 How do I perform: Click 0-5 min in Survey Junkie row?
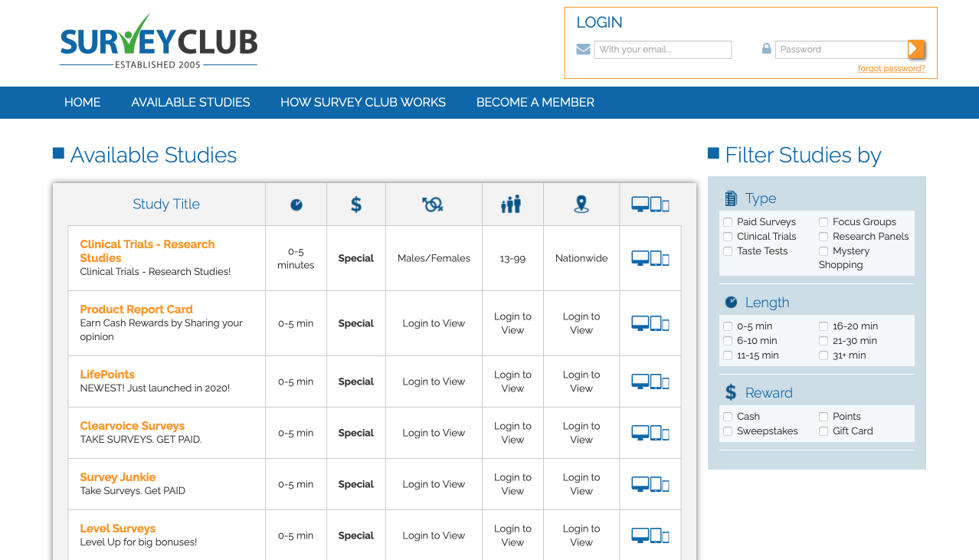(296, 484)
